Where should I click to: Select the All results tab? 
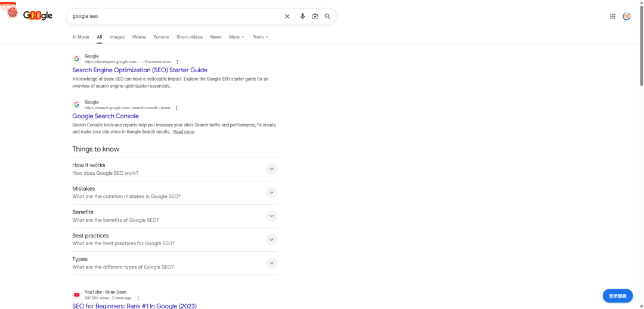(100, 37)
